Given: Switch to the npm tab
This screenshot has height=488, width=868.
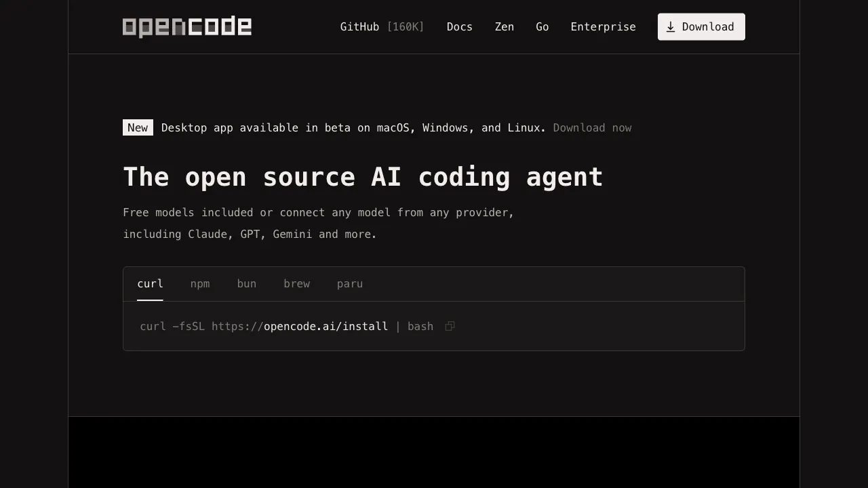Looking at the screenshot, I should point(200,284).
